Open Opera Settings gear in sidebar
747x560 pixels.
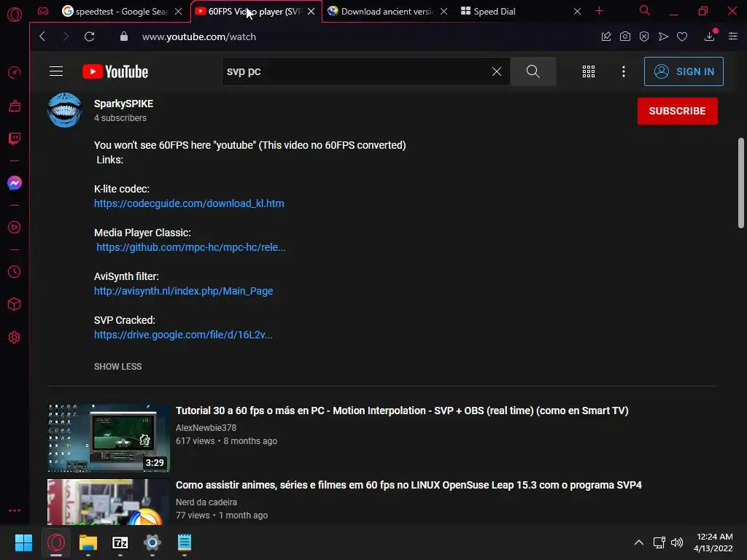tap(15, 337)
